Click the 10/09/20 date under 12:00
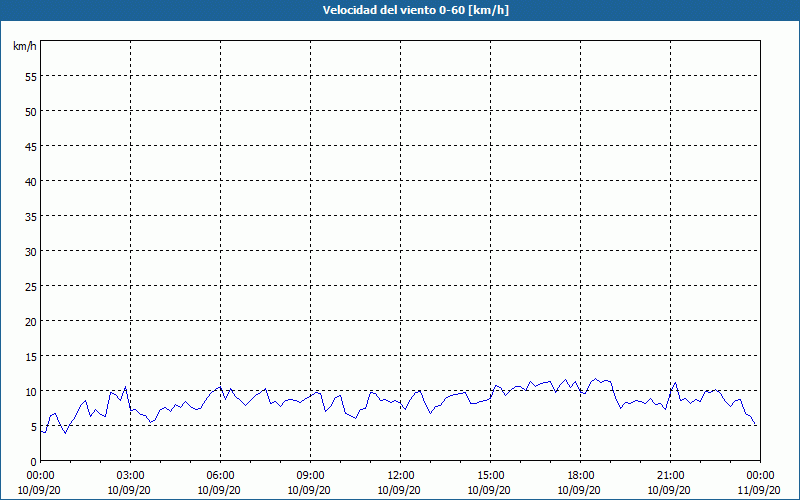800x500 pixels. 399,490
